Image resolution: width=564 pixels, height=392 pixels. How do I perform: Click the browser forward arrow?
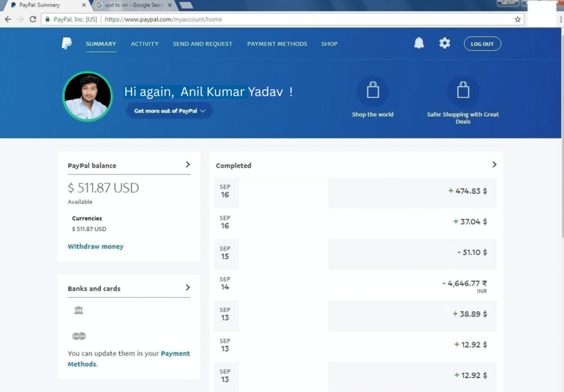click(20, 19)
